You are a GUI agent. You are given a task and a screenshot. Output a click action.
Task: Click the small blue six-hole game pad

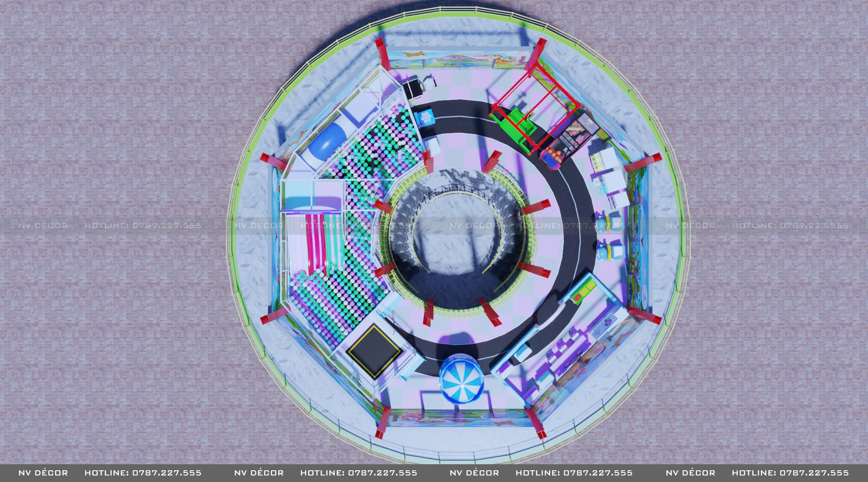tap(425, 118)
